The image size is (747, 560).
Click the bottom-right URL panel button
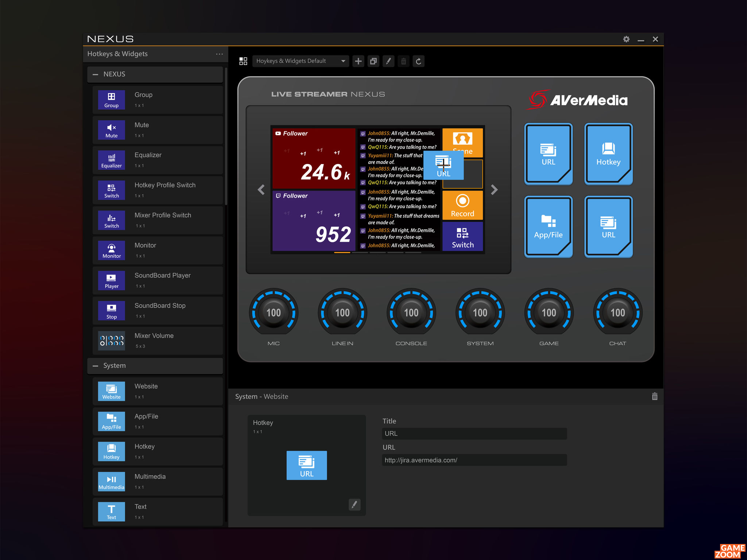coord(608,227)
